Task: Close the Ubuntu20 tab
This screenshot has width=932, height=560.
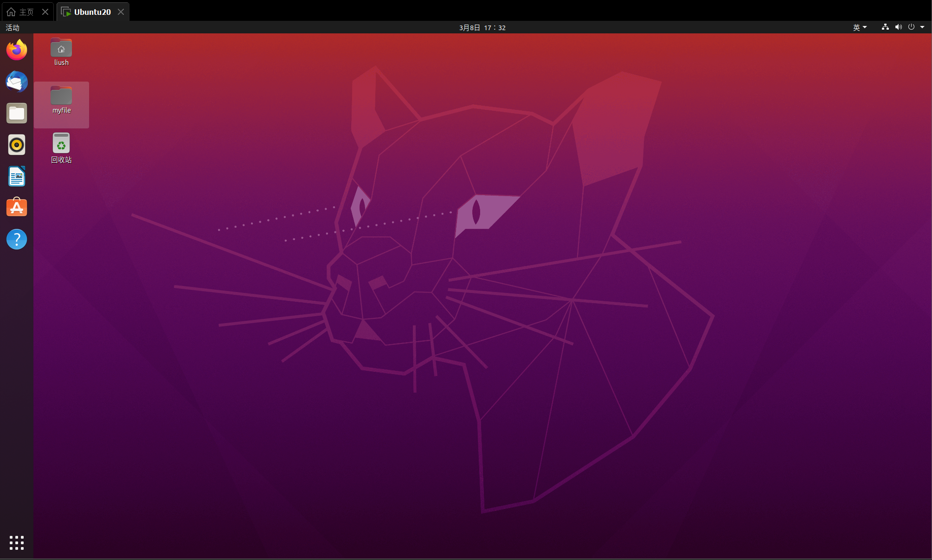Action: point(121,12)
